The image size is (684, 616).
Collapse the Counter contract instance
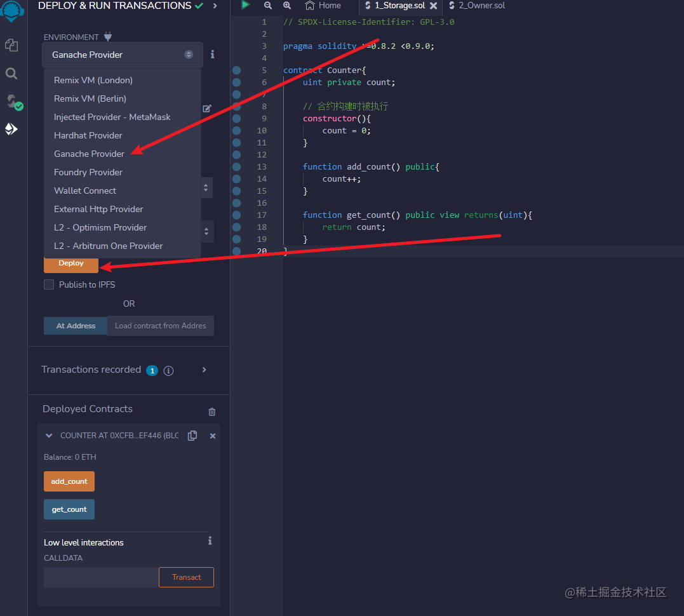(x=49, y=436)
